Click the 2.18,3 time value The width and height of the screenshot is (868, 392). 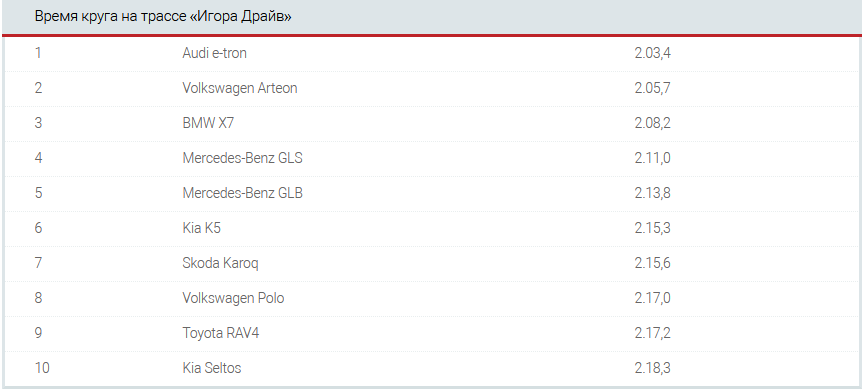pyautogui.click(x=653, y=368)
